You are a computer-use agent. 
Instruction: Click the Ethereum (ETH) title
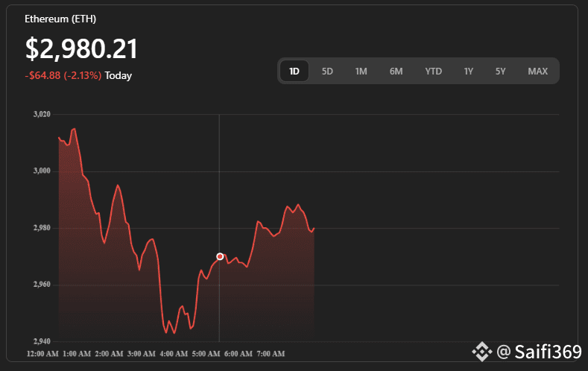point(60,19)
